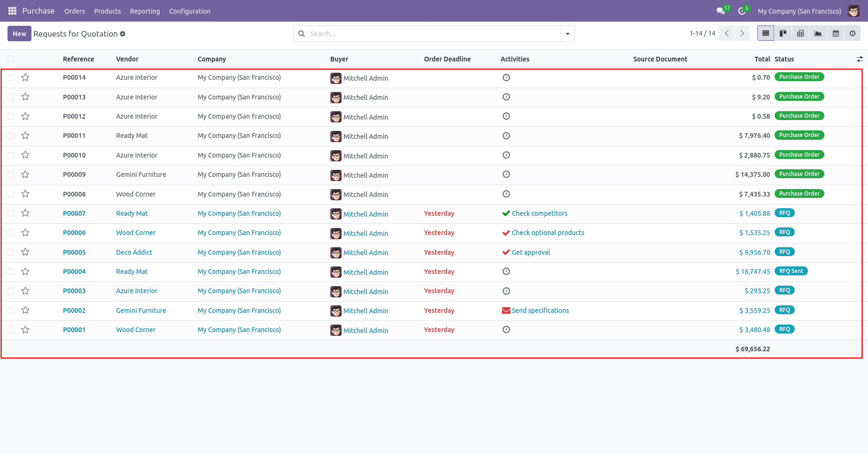868x454 pixels.
Task: Click the 1-14 / 14 pager counter
Action: point(702,33)
